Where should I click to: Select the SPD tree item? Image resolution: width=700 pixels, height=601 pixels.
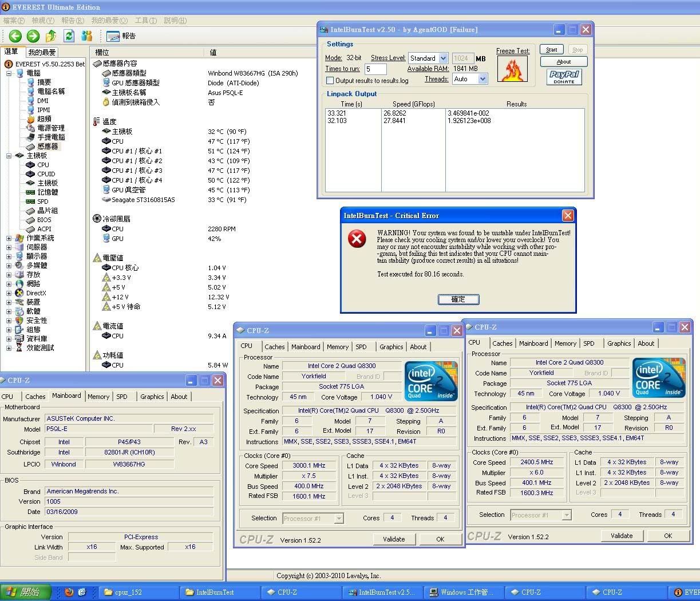click(x=43, y=201)
